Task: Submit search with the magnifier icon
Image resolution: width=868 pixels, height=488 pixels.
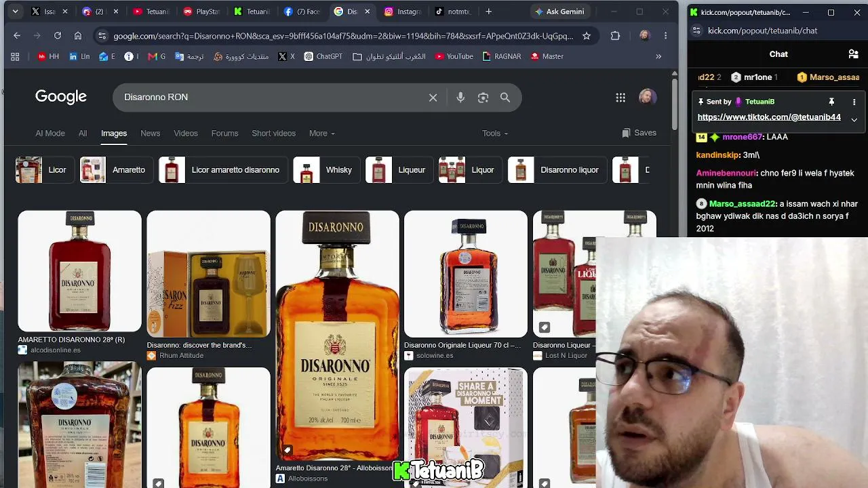Action: (x=505, y=97)
